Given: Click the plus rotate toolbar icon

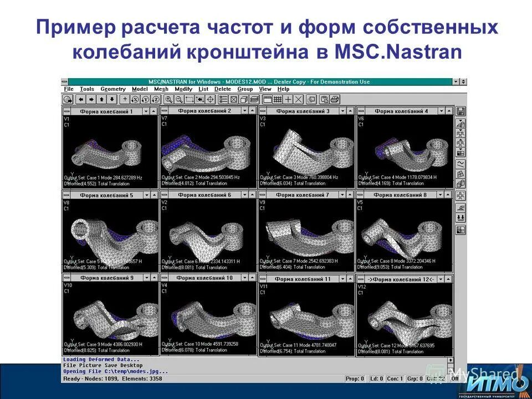Looking at the screenshot, I should pyautogui.click(x=125, y=99).
